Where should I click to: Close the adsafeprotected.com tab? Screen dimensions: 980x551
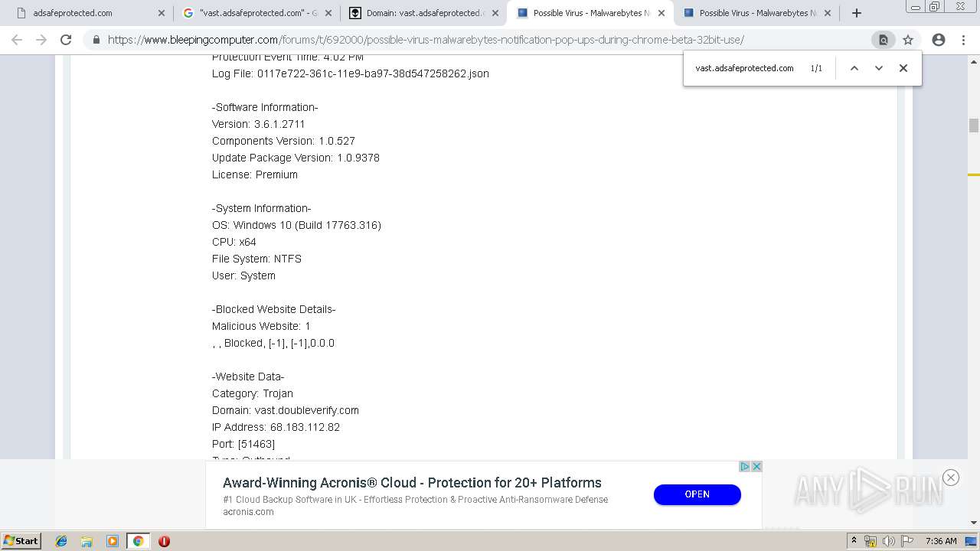click(161, 13)
